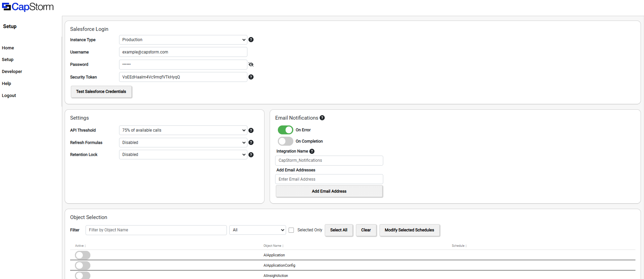
Task: Focus the Username field
Action: (183, 52)
